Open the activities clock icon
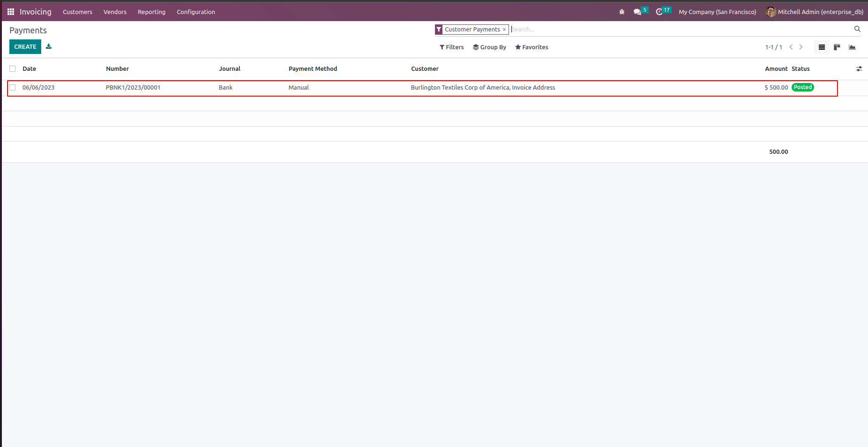 pos(659,12)
